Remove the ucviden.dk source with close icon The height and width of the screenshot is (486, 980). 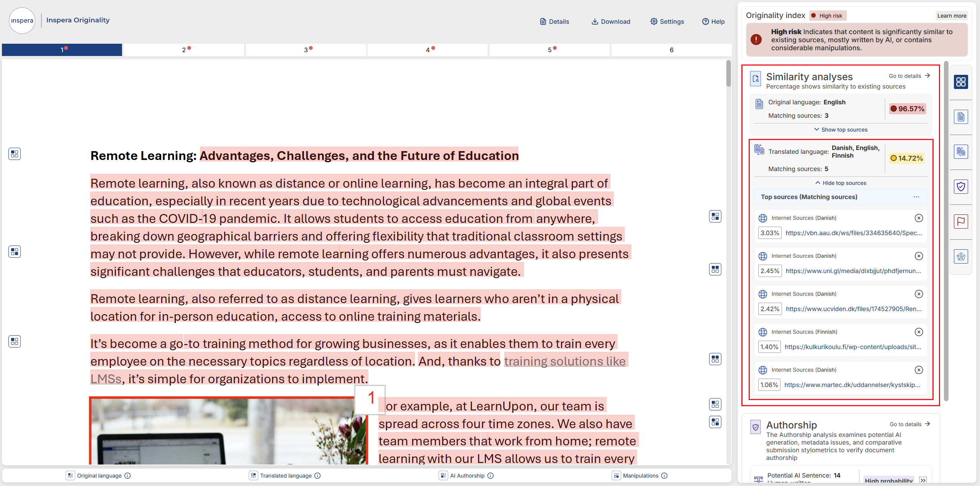919,294
